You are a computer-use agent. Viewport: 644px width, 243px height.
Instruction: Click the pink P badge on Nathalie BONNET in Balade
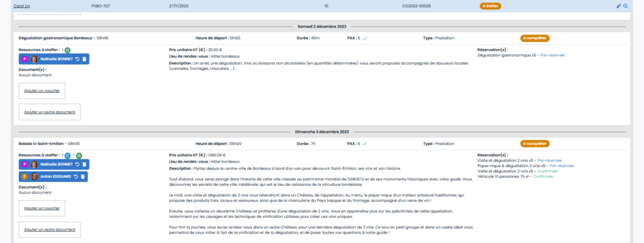tap(25, 165)
